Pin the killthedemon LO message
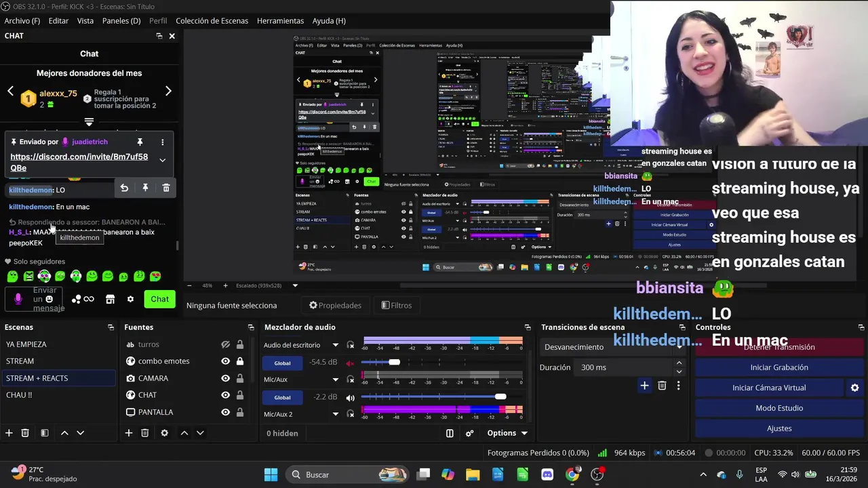Screen dimensions: 868x488 pyautogui.click(x=145, y=188)
